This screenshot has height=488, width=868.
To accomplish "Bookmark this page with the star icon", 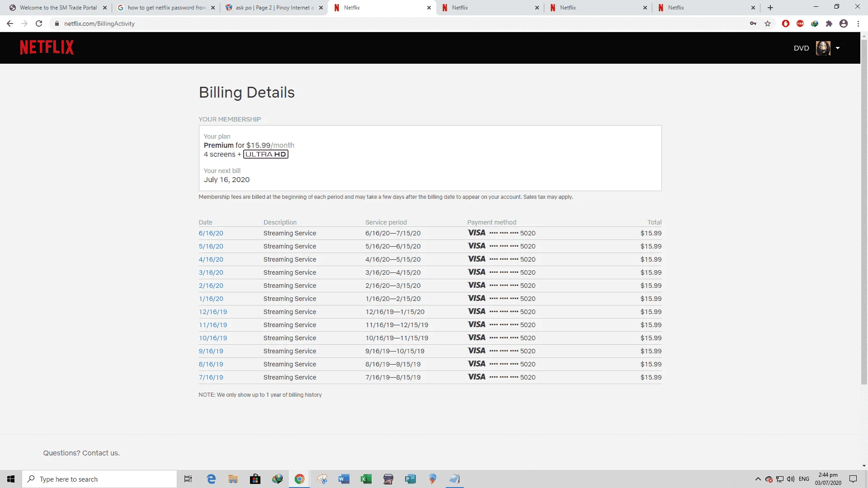I will coord(768,23).
